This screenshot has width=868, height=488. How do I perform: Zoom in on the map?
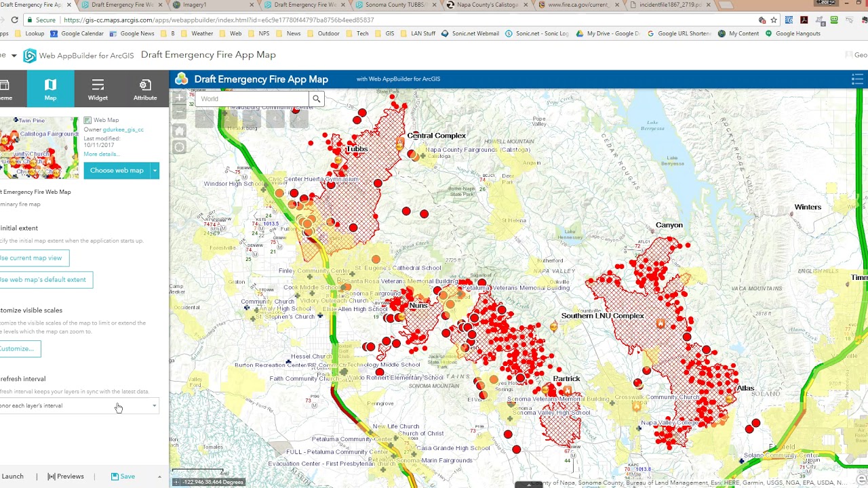click(x=179, y=99)
